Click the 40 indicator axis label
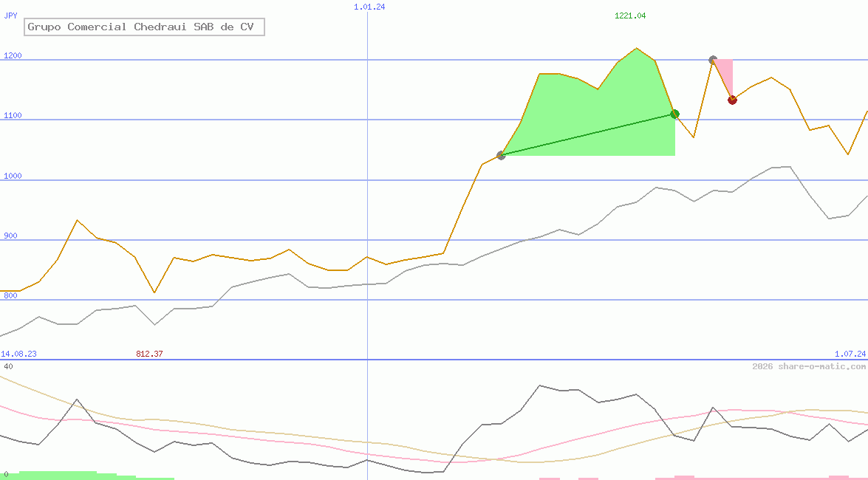This screenshot has height=480, width=868. click(x=8, y=366)
